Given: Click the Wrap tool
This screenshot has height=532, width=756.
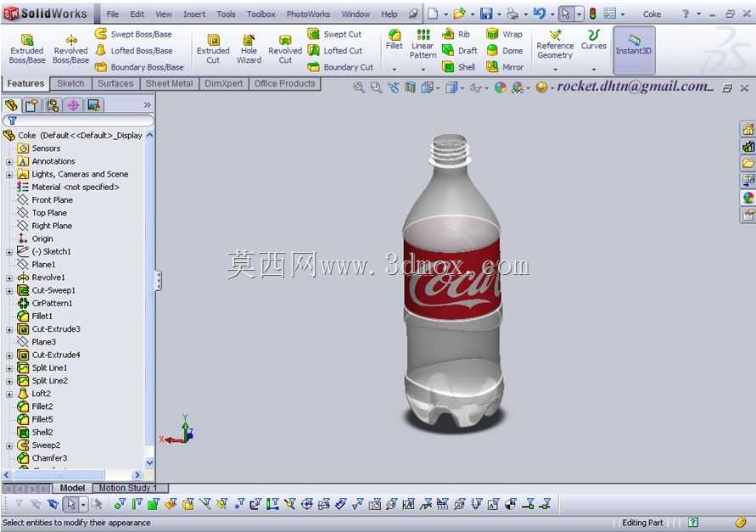Looking at the screenshot, I should [504, 34].
